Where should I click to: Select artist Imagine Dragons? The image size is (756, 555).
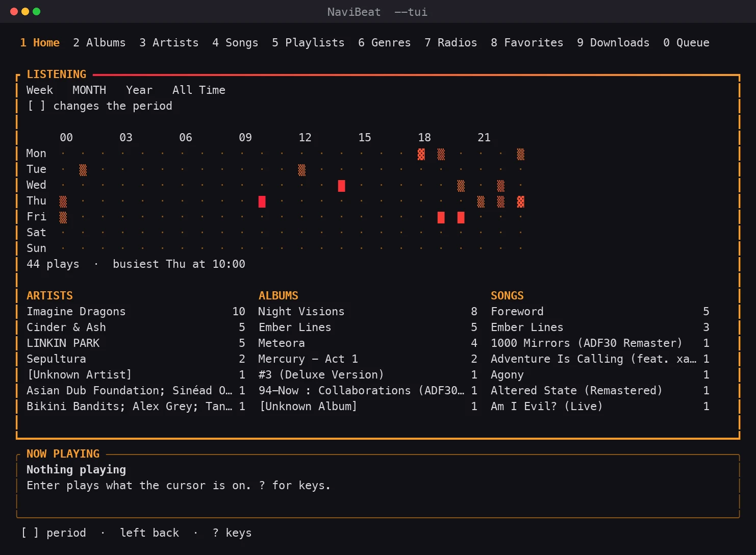point(136,312)
